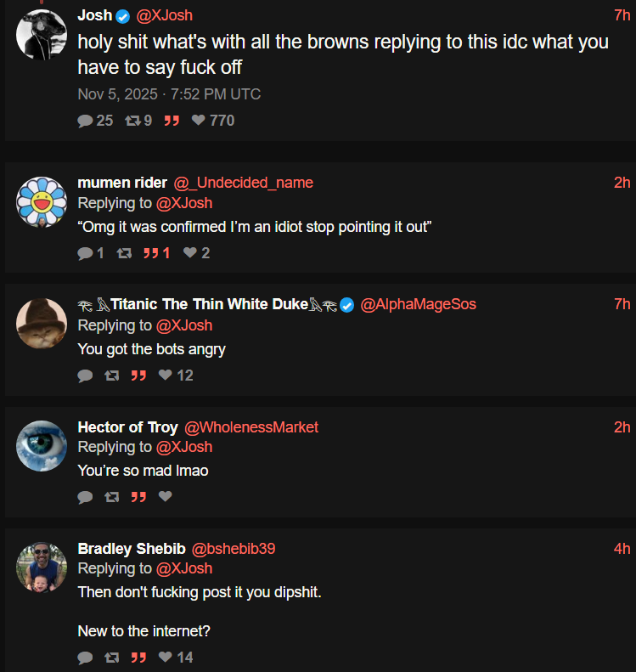Click the quote icon on Hector of Troy's reply

[138, 497]
